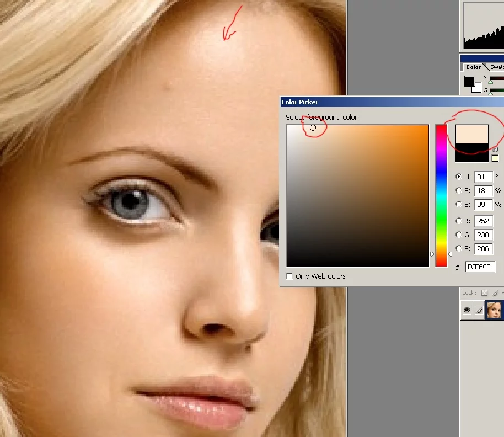Click the left hue slider arrow handle
The width and height of the screenshot is (504, 437).
[x=432, y=254]
